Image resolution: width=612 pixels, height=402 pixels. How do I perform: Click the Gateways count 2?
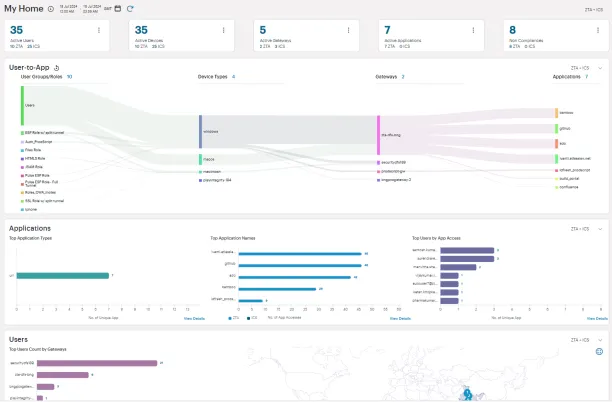(403, 77)
